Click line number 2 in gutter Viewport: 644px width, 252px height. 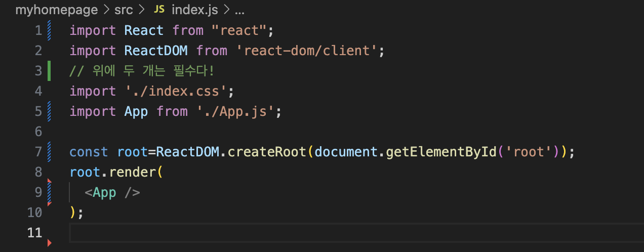coord(38,51)
